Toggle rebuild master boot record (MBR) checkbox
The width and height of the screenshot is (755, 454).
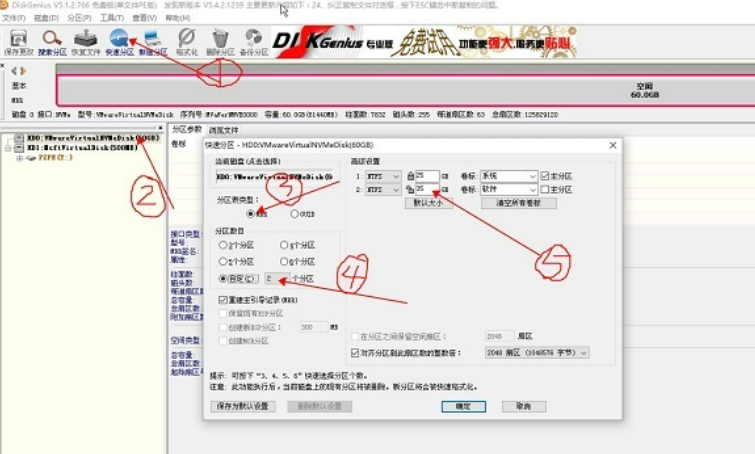222,299
